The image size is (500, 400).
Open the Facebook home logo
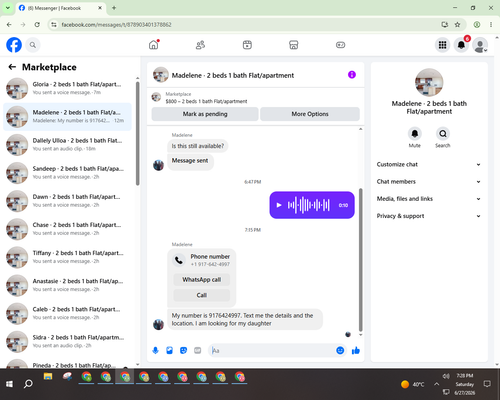coord(14,45)
